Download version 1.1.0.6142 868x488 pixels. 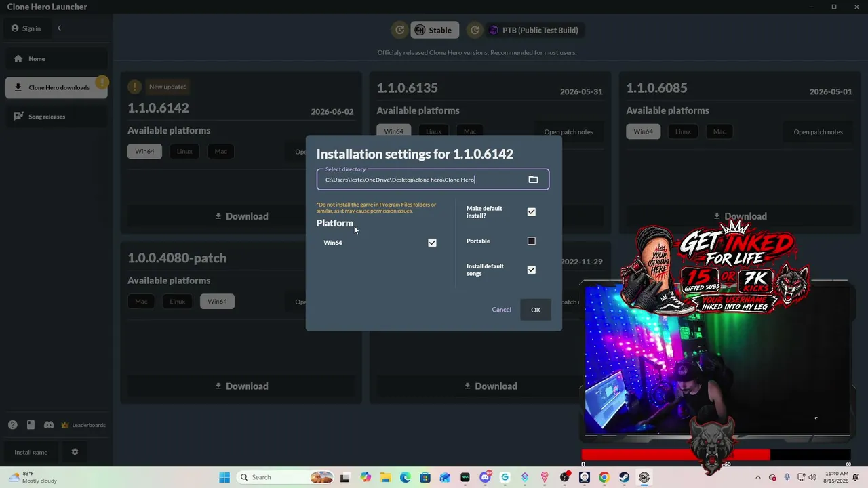click(x=241, y=216)
